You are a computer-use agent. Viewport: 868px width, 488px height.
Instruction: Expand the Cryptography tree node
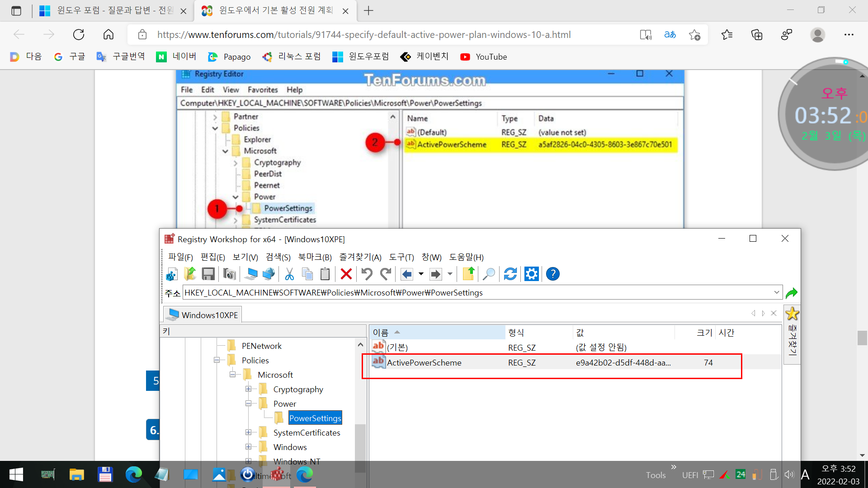click(248, 389)
